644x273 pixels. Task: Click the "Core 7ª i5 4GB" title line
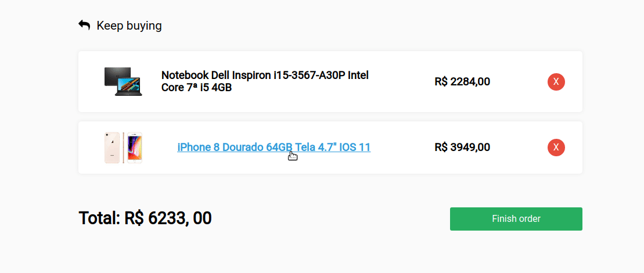click(x=196, y=88)
